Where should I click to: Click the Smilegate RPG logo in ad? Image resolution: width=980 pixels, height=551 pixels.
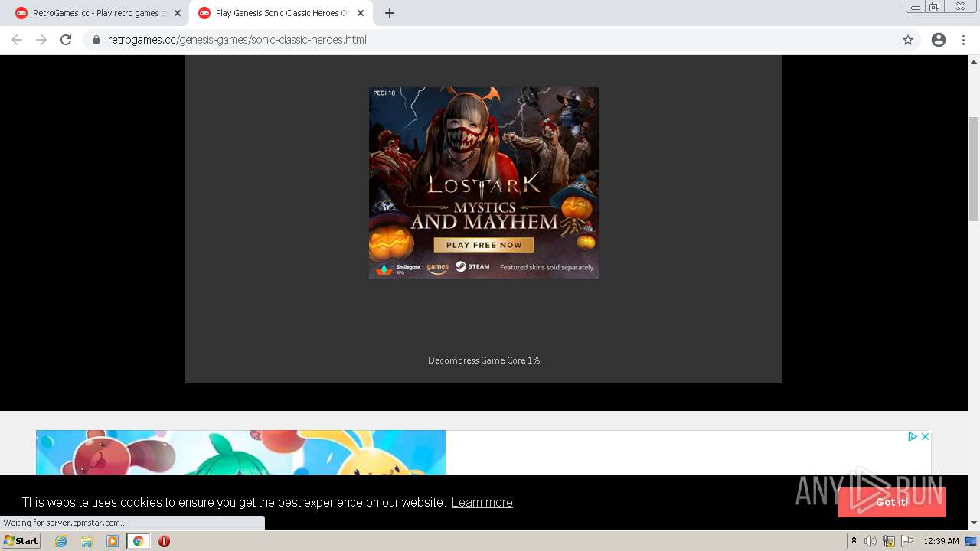(x=398, y=269)
